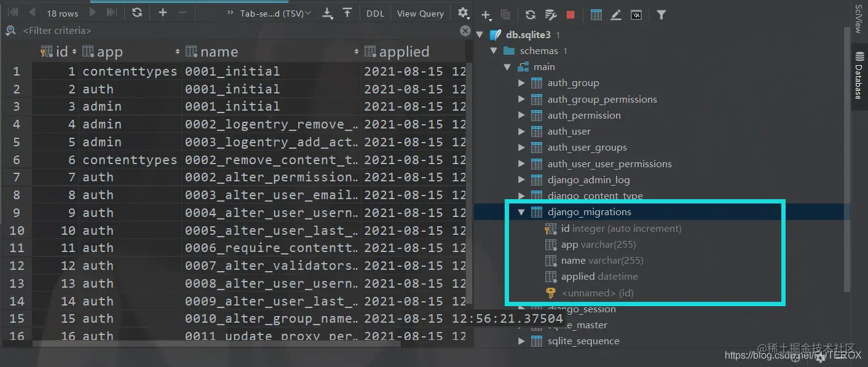The height and width of the screenshot is (367, 868).
Task: Toggle the Database tool window tab
Action: [x=859, y=76]
